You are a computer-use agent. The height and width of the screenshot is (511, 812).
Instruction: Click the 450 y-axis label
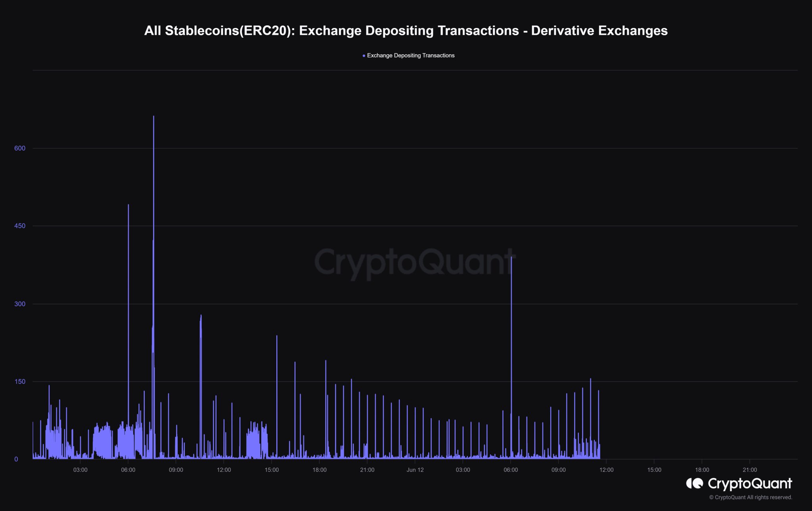(20, 226)
